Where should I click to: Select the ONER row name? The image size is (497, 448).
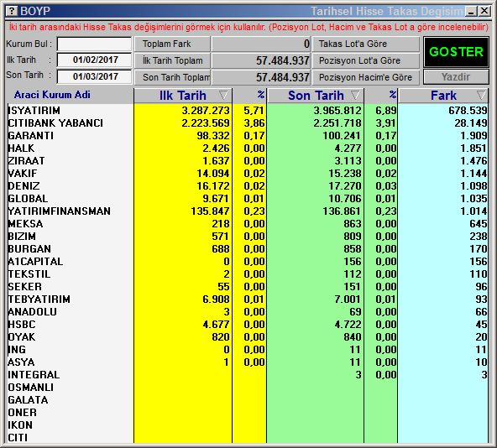(x=22, y=413)
